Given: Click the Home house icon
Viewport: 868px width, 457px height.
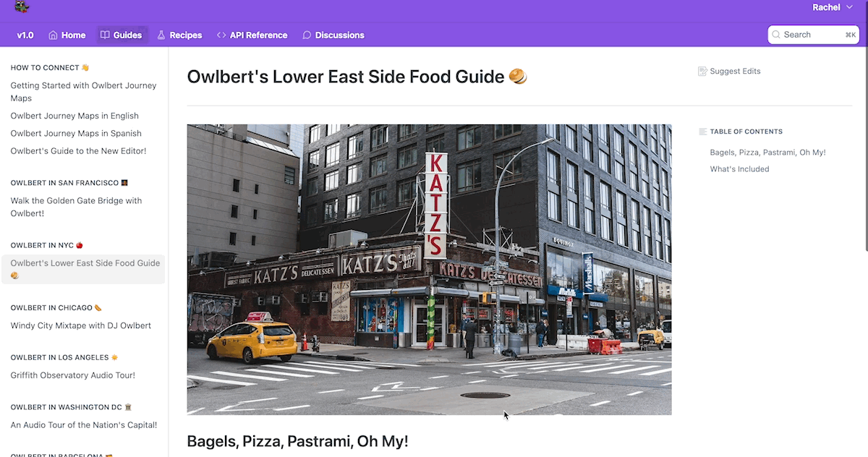Looking at the screenshot, I should point(53,35).
